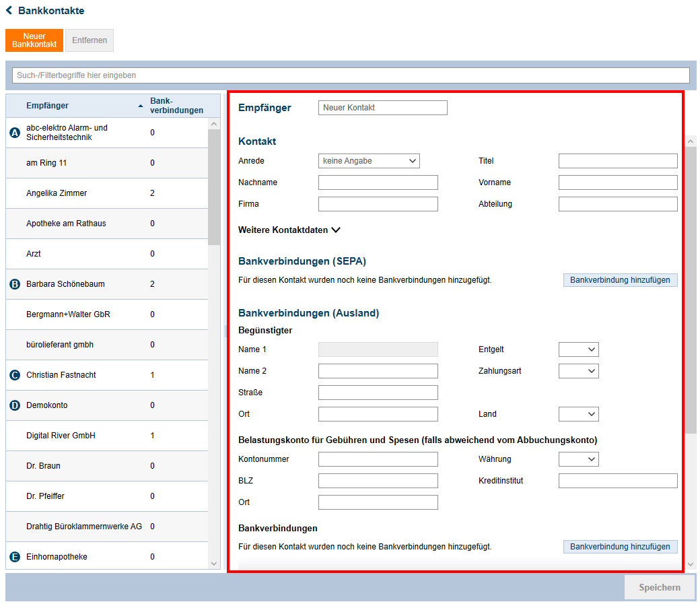Select contact Drahtig Büroklammernwerke AG
700x604 pixels.
pos(107,527)
